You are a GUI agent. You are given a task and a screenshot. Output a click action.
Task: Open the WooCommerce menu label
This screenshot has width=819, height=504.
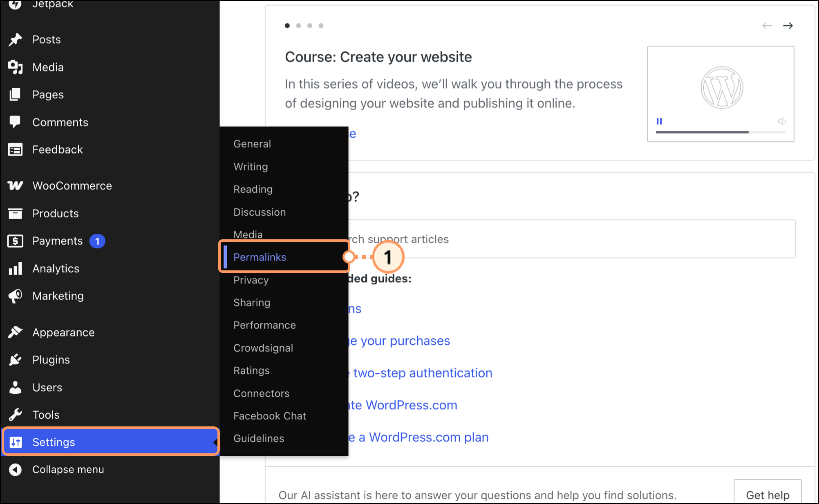[72, 185]
